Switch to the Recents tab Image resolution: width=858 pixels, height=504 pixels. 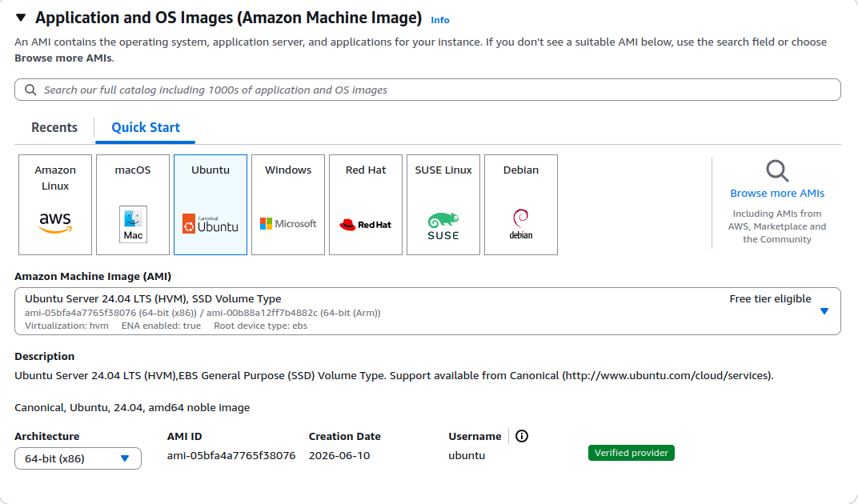coord(54,127)
